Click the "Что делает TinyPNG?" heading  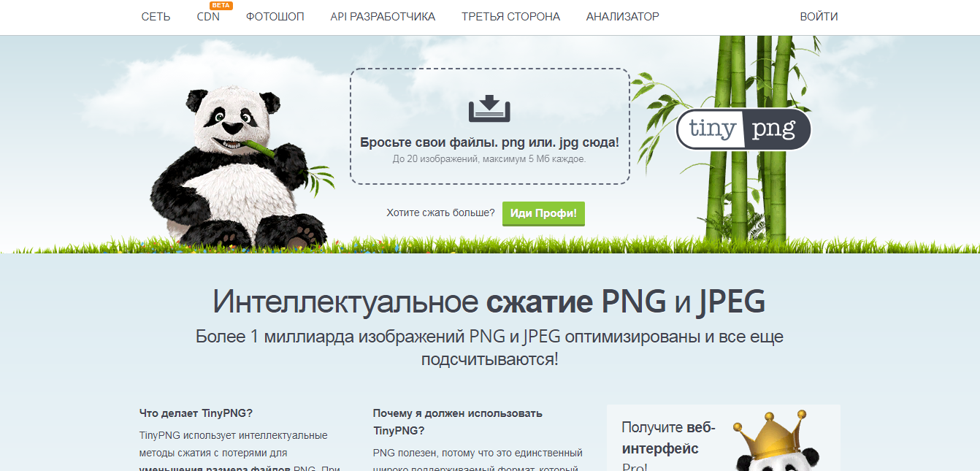click(196, 413)
